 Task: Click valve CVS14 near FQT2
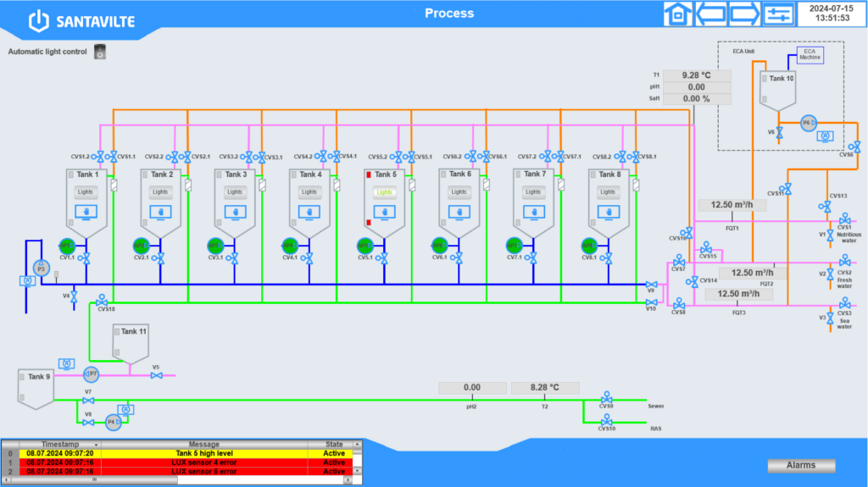pos(692,282)
